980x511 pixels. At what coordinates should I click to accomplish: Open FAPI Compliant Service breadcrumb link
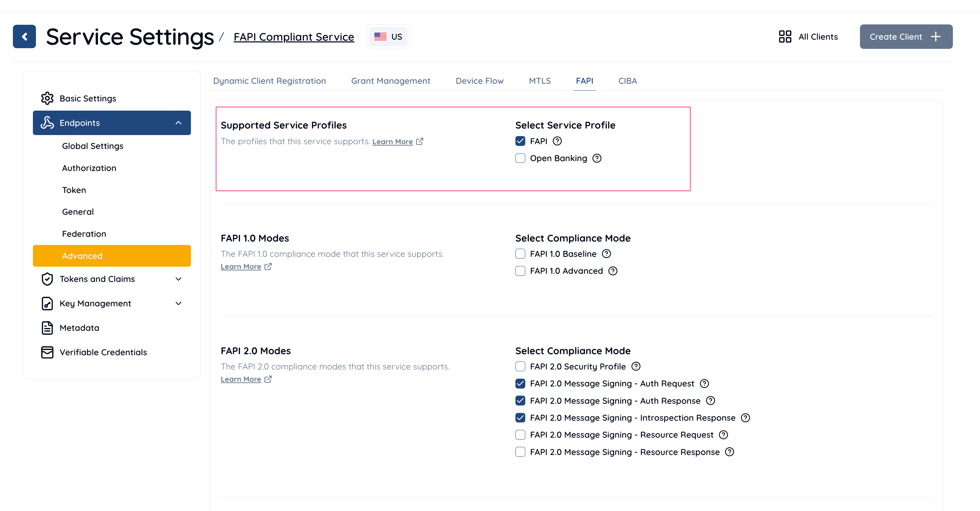294,37
